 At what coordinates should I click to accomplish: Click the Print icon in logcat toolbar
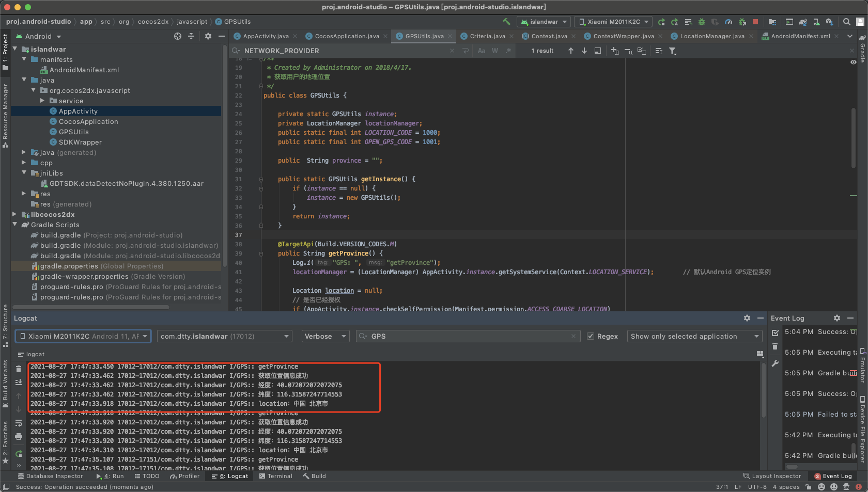click(19, 436)
